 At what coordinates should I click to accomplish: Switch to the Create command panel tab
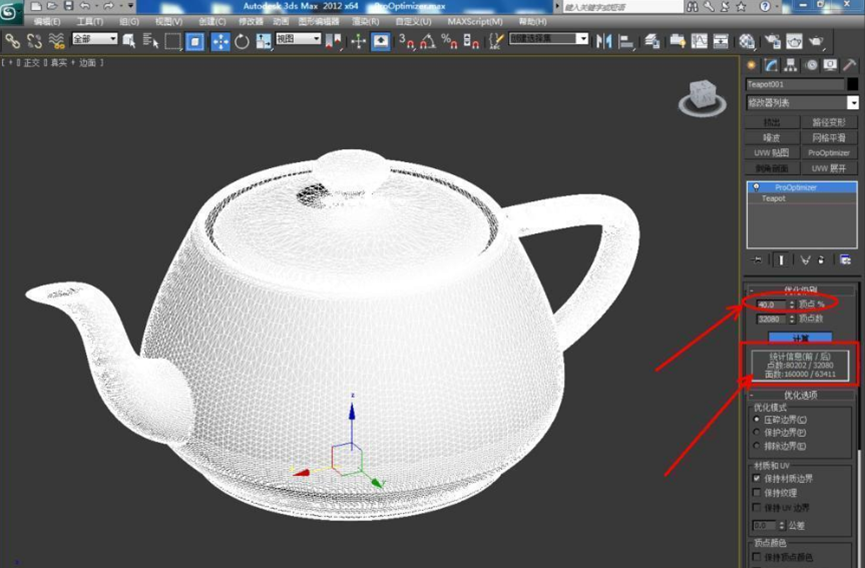coord(751,65)
